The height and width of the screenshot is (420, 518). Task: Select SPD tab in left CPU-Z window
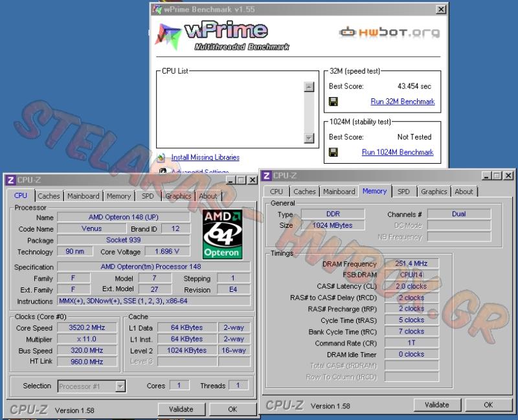148,196
